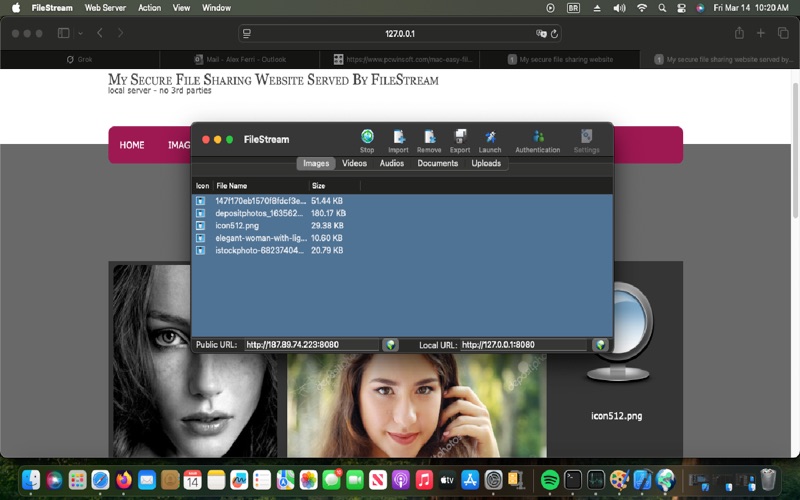Open Control Center in menu bar
Screen dimensions: 800x500
[x=681, y=8]
